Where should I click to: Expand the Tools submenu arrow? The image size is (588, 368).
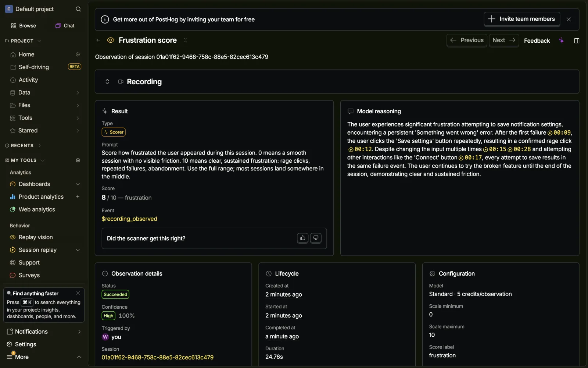[78, 118]
